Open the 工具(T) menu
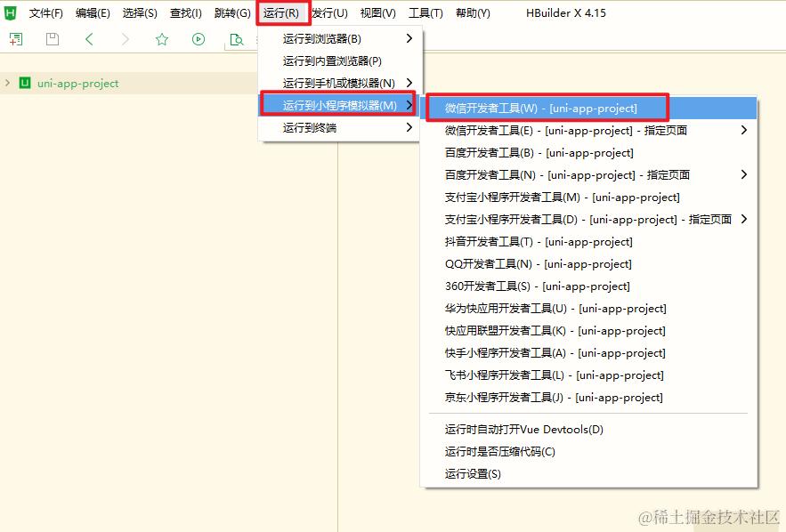 [x=425, y=13]
